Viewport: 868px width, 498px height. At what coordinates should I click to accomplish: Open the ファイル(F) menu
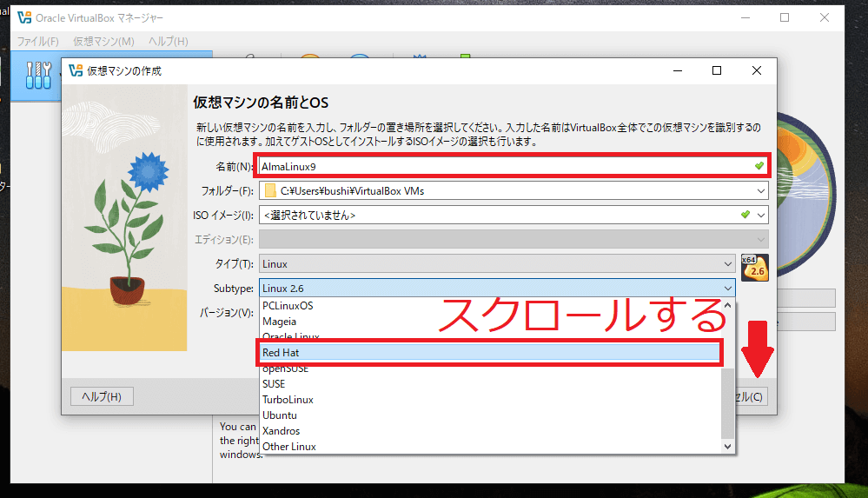37,42
